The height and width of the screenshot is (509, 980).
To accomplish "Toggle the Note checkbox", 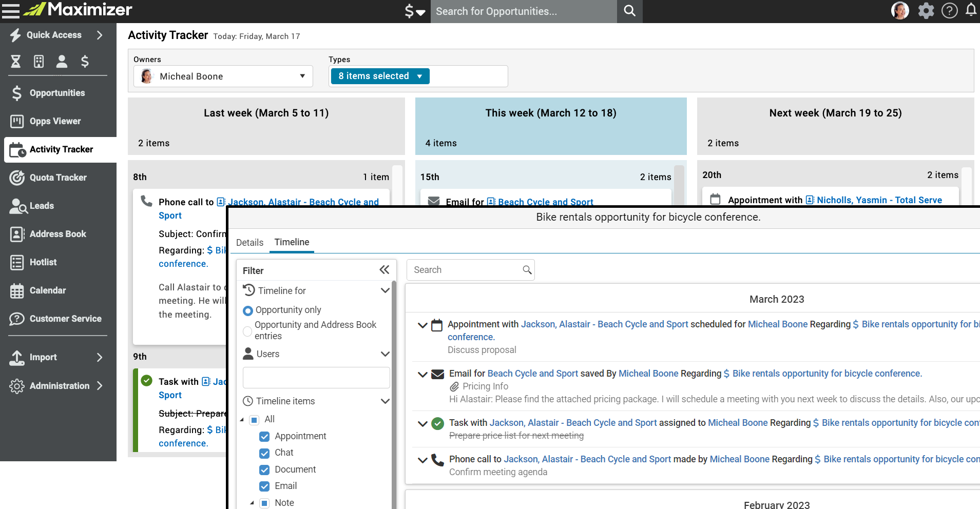I will tap(264, 503).
